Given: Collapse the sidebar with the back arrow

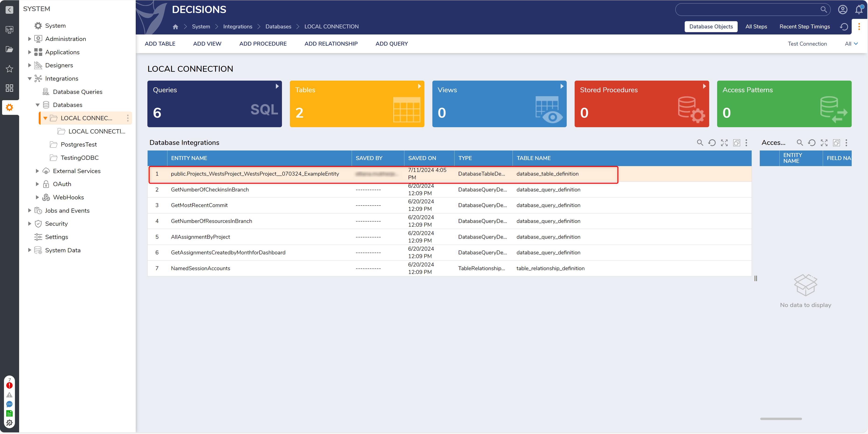Looking at the screenshot, I should [x=9, y=10].
